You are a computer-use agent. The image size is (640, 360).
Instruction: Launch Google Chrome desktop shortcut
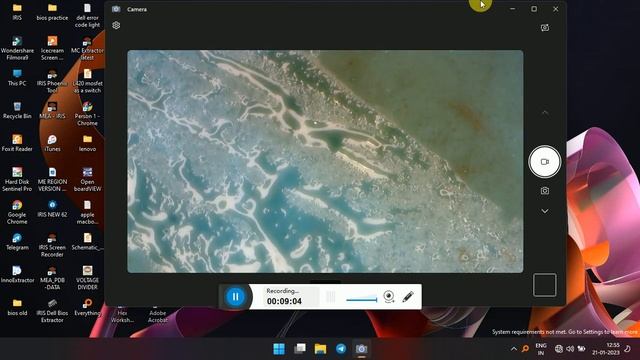click(17, 212)
